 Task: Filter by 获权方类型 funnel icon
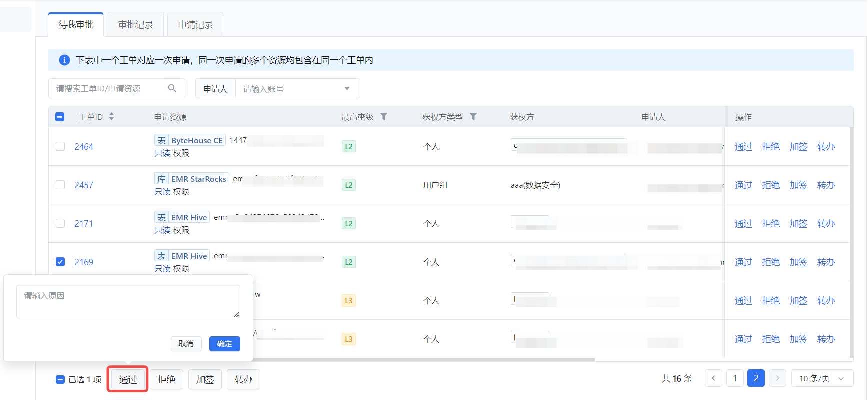click(473, 116)
